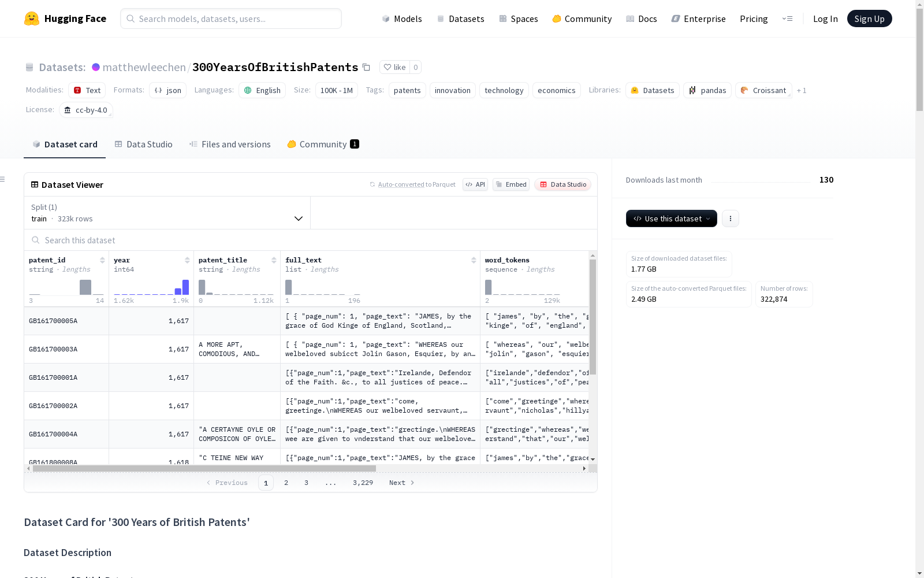Open the red Data Studio button
Screen dimensions: 924x578
[x=562, y=184]
